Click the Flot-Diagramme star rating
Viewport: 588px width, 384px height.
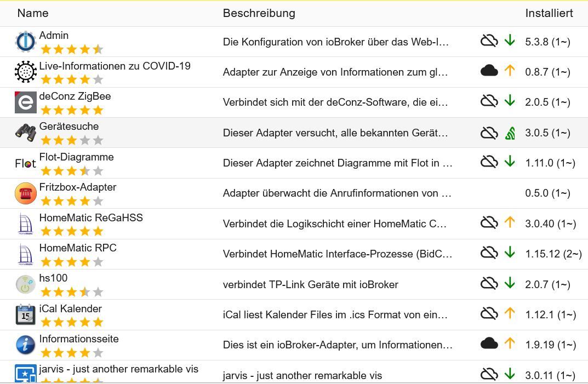point(71,171)
